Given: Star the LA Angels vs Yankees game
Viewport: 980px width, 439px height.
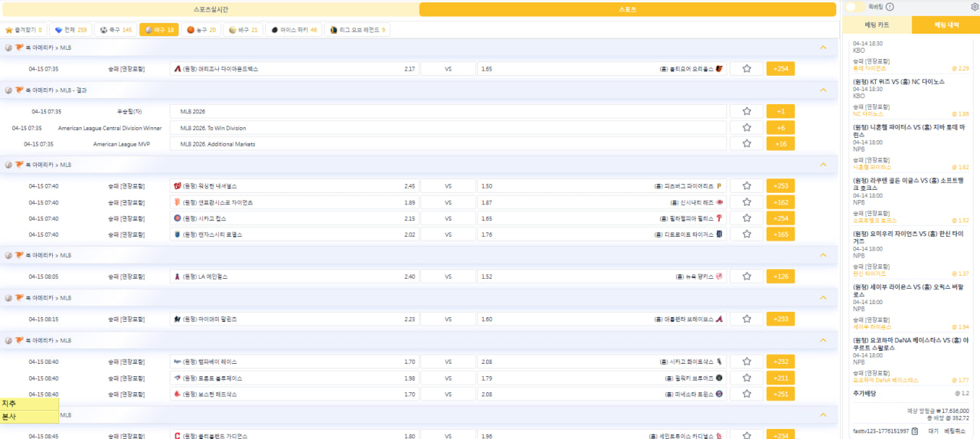Looking at the screenshot, I should click(746, 277).
